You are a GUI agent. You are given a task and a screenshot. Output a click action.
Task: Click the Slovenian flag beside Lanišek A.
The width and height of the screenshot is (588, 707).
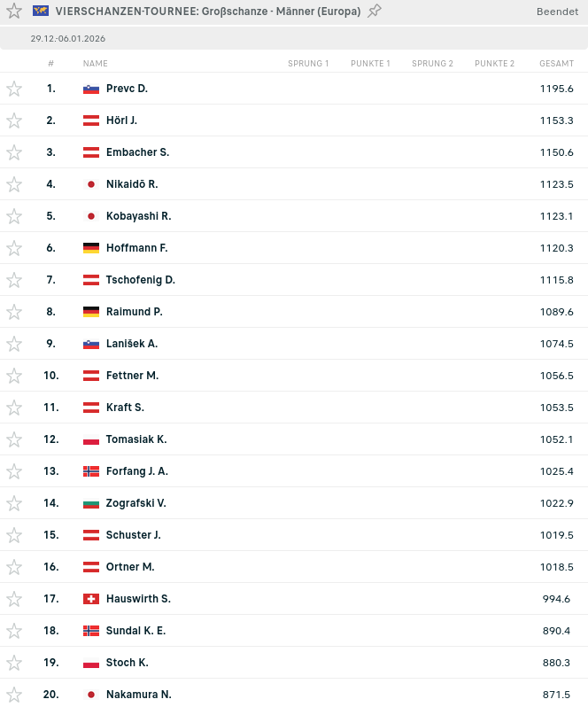91,344
